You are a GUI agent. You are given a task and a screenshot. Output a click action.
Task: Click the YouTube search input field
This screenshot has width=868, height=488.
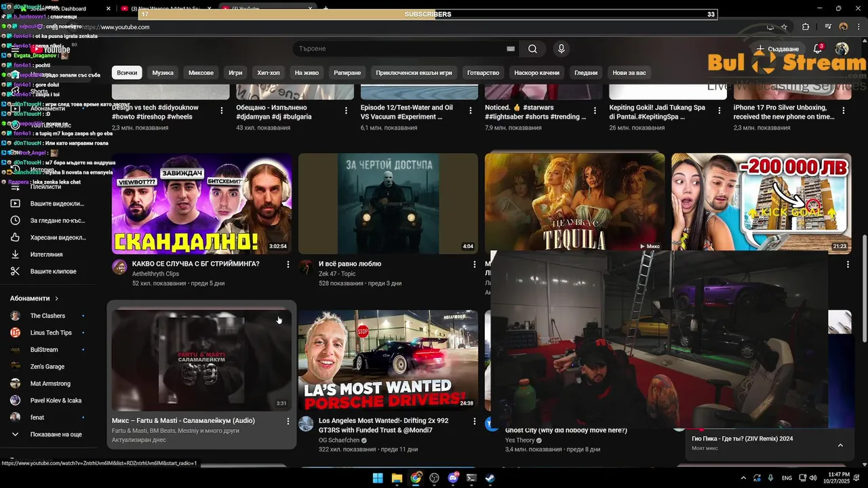[x=400, y=49]
